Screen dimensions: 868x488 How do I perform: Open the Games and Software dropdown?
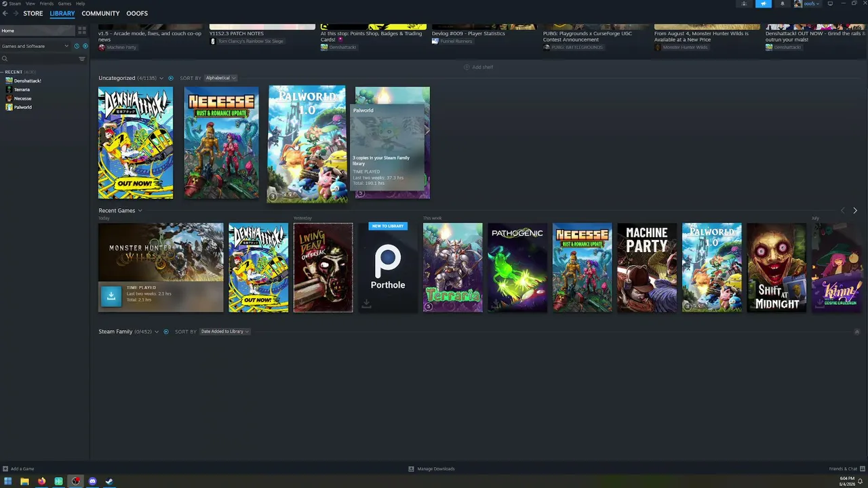(x=35, y=46)
